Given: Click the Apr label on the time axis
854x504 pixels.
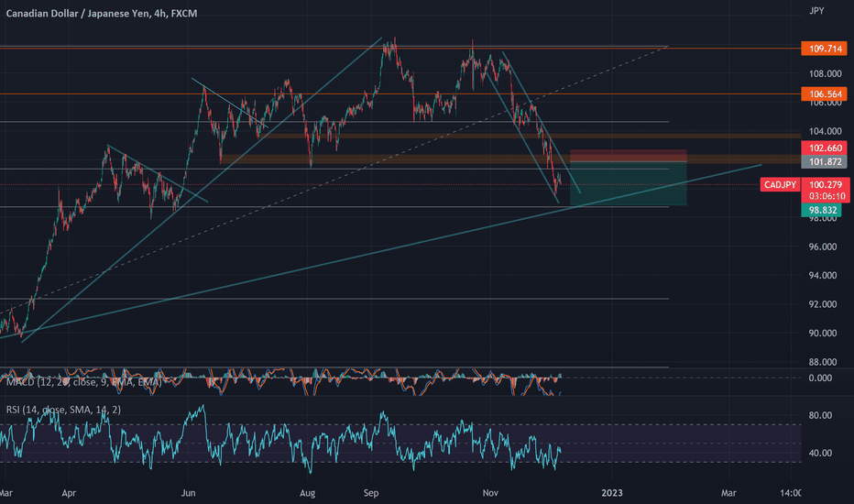Looking at the screenshot, I should [69, 493].
